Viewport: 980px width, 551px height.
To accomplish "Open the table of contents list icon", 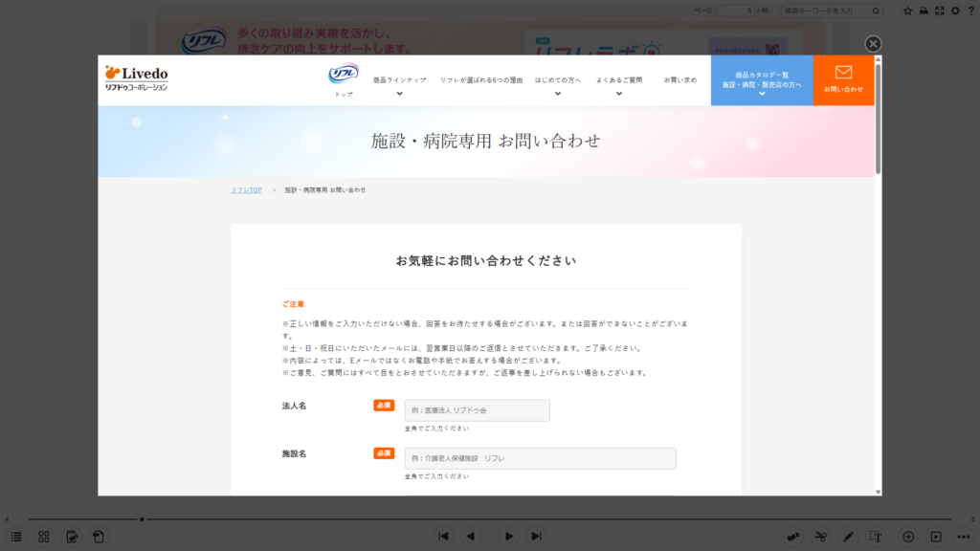I will pos(16,537).
